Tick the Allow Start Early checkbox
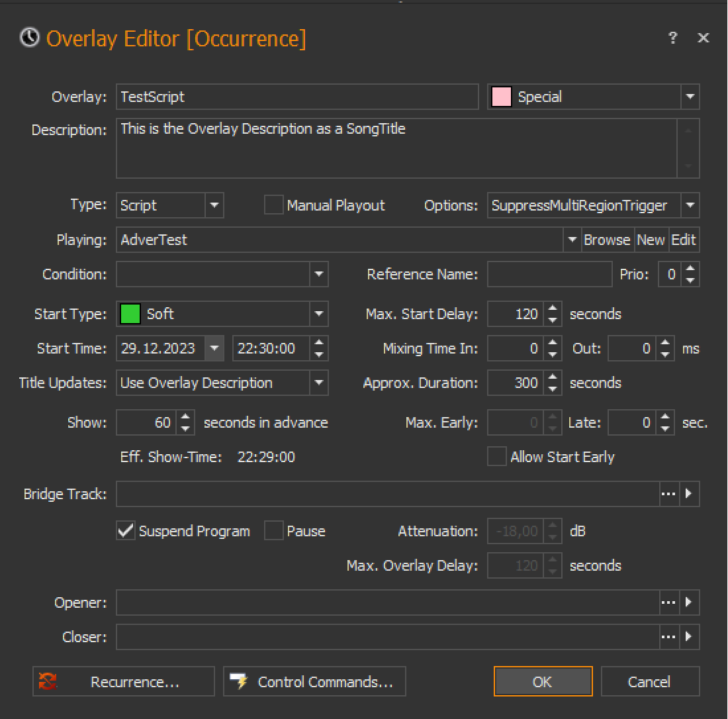Viewport: 728px width, 719px height. 496,457
